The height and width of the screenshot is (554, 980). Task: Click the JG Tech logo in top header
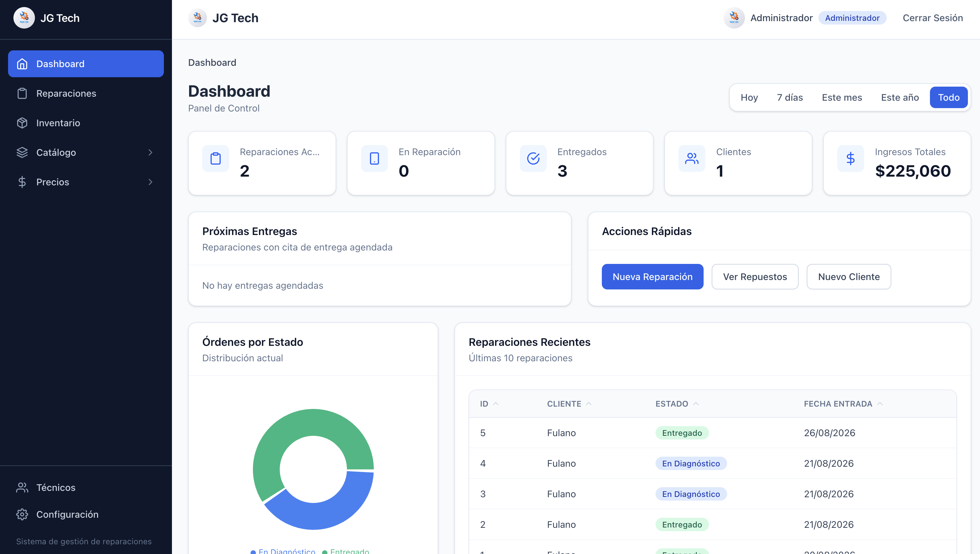click(197, 18)
